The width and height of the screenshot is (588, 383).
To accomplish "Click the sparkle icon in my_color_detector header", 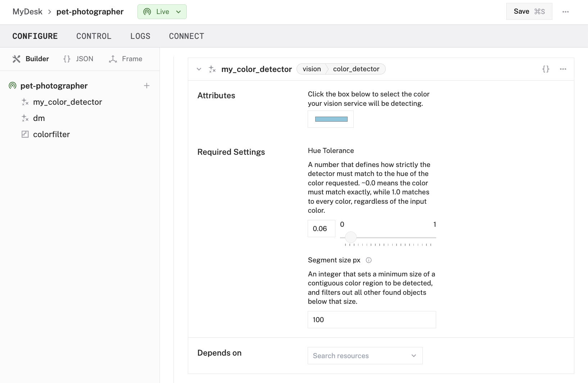I will (212, 69).
